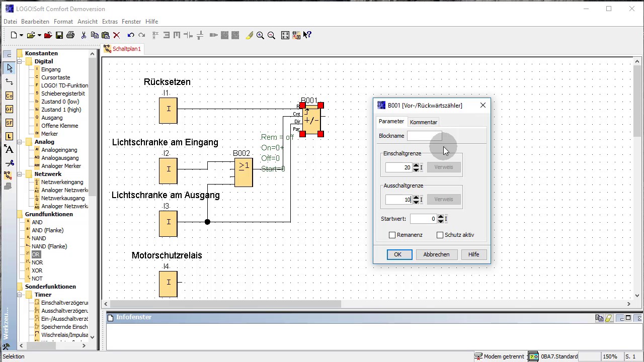Open the Ansicht menu

click(x=88, y=22)
